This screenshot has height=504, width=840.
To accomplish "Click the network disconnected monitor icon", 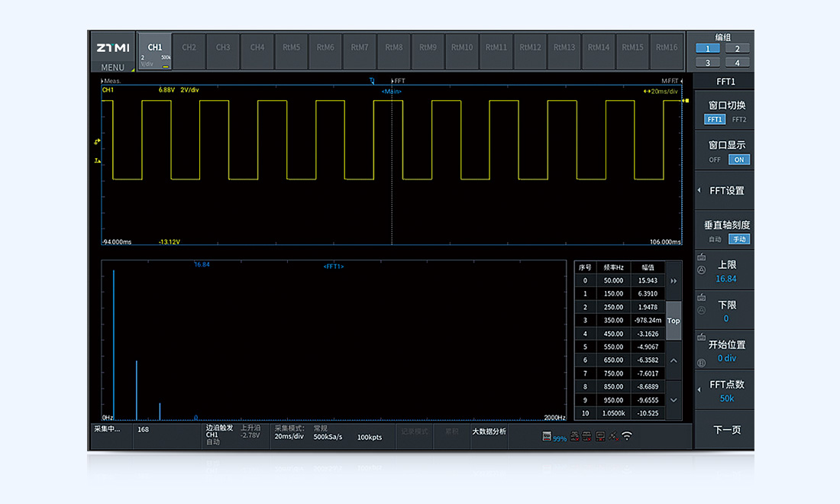I will coord(600,436).
